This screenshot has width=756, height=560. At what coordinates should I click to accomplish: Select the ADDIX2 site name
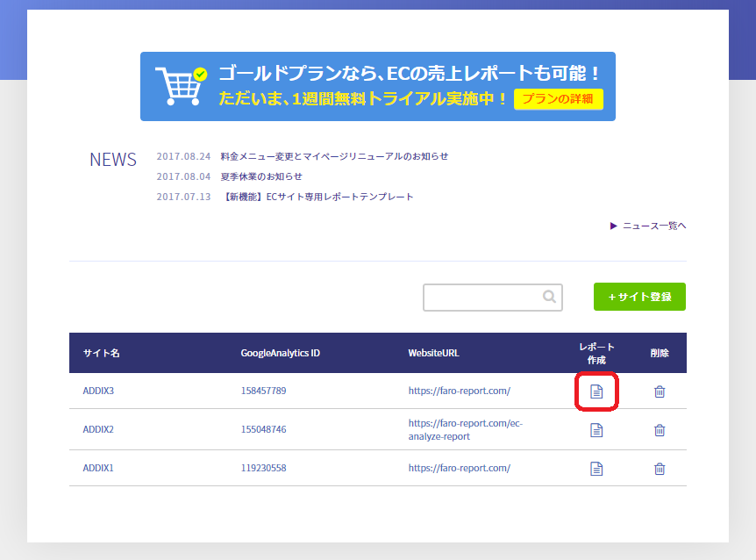(98, 429)
